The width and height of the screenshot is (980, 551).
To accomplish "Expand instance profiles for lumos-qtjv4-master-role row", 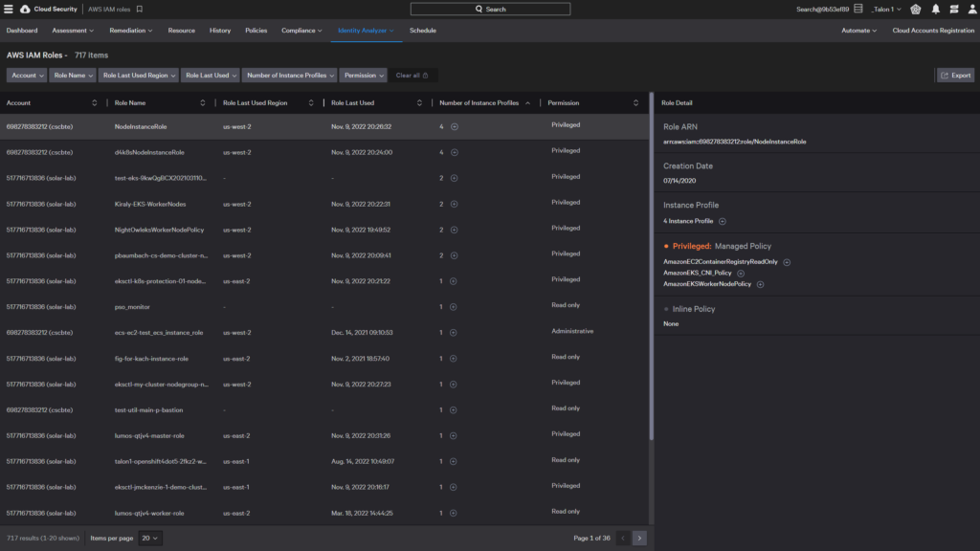I will click(453, 436).
